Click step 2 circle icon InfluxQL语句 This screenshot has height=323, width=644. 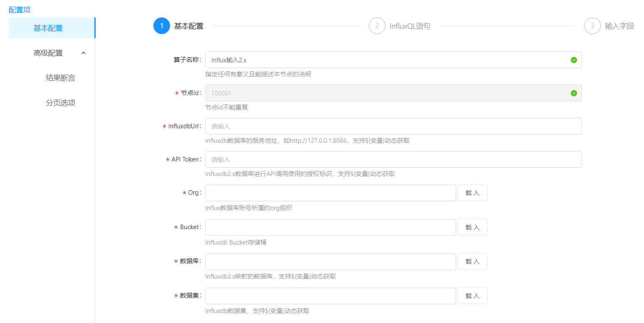pyautogui.click(x=377, y=26)
